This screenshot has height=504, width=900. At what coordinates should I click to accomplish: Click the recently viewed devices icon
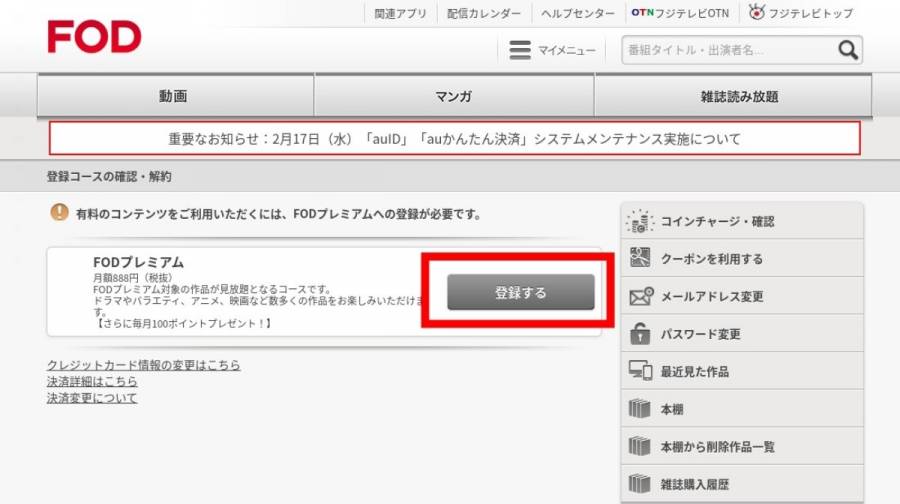tap(640, 371)
